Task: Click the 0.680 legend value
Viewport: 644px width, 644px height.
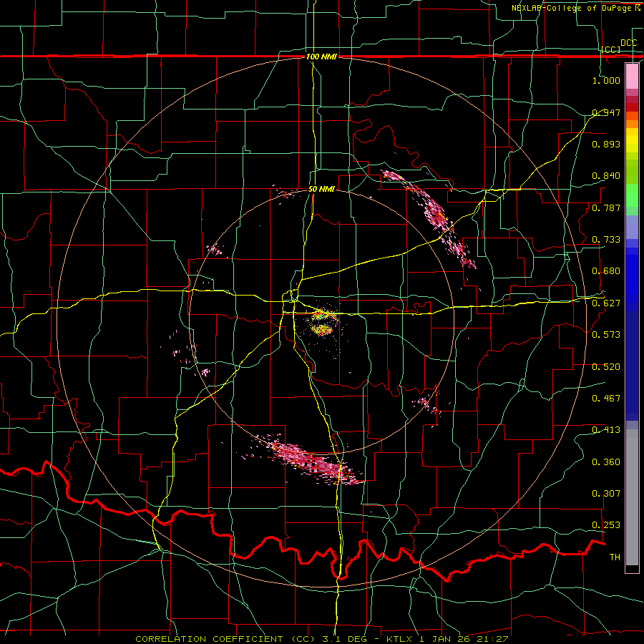Action: tap(606, 271)
